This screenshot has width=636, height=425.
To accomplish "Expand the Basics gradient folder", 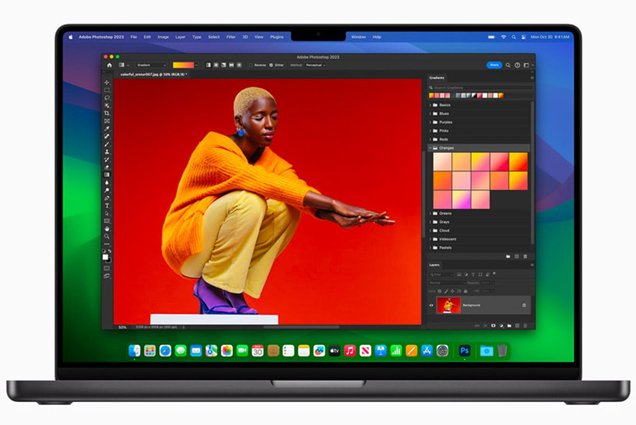I will 430,105.
